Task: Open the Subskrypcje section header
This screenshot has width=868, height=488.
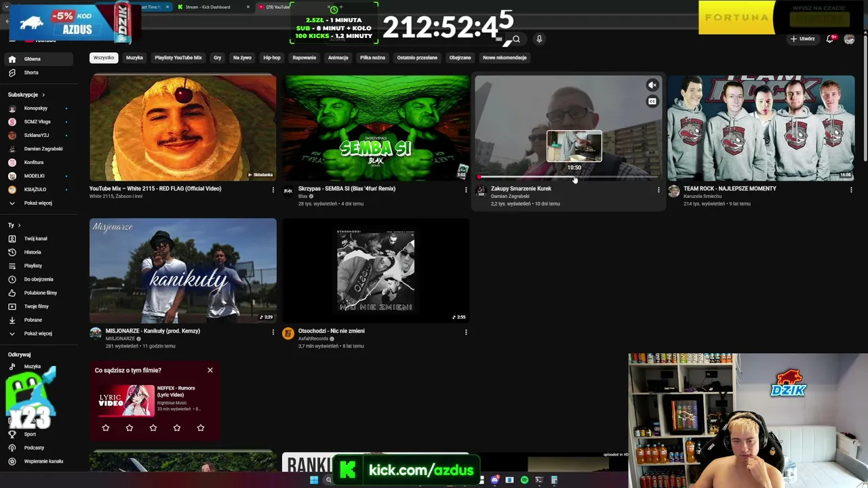Action: tap(26, 95)
